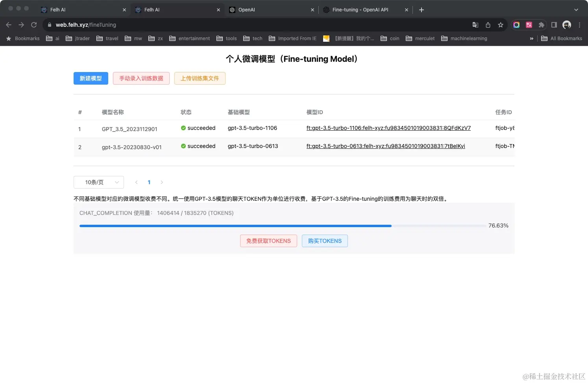Screen dimensions: 588x383
Task: Click the 新建模型 button
Action: [91, 78]
